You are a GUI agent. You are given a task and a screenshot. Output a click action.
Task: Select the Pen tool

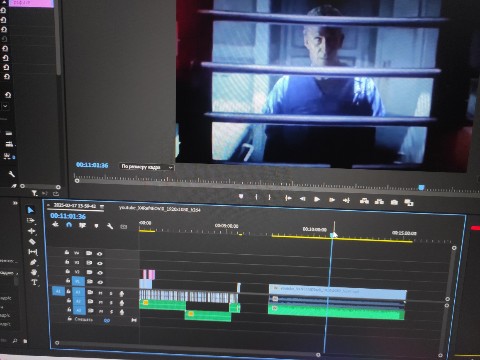coord(33,262)
